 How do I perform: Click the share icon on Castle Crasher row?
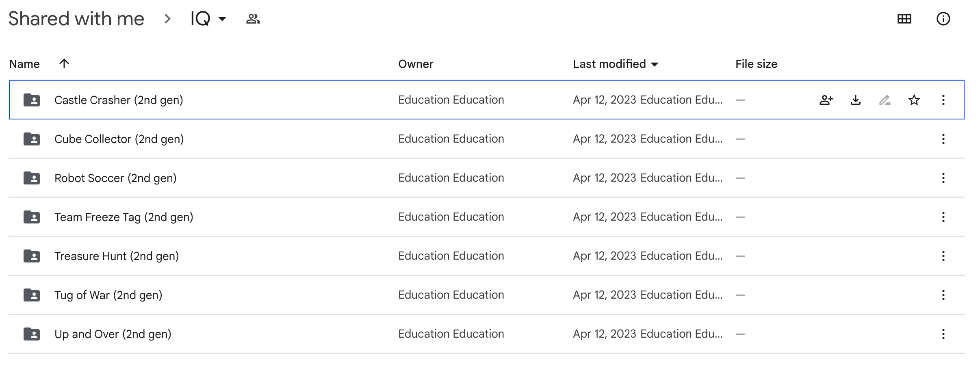[826, 100]
